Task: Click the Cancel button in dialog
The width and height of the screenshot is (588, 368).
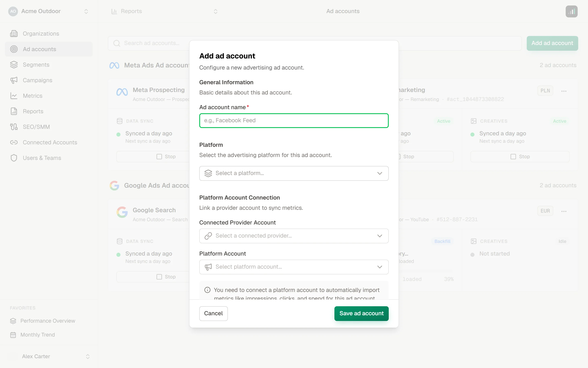Action: 213,313
